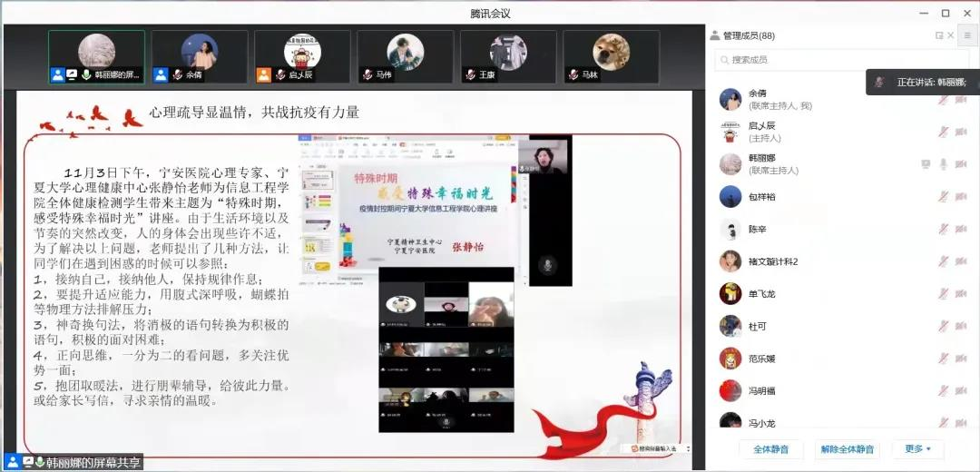Click 韩丽娜's microphone icon in member list
The height and width of the screenshot is (472, 980).
coord(944,164)
